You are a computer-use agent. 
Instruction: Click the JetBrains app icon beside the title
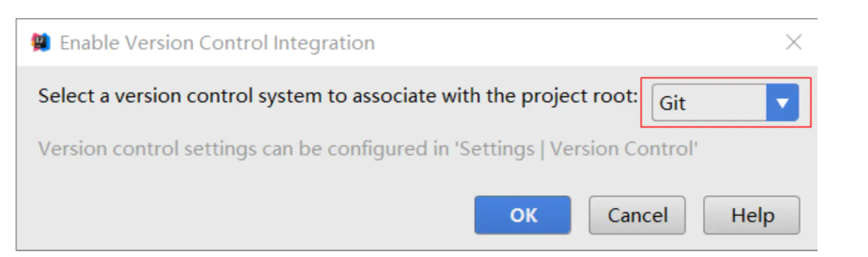click(41, 42)
